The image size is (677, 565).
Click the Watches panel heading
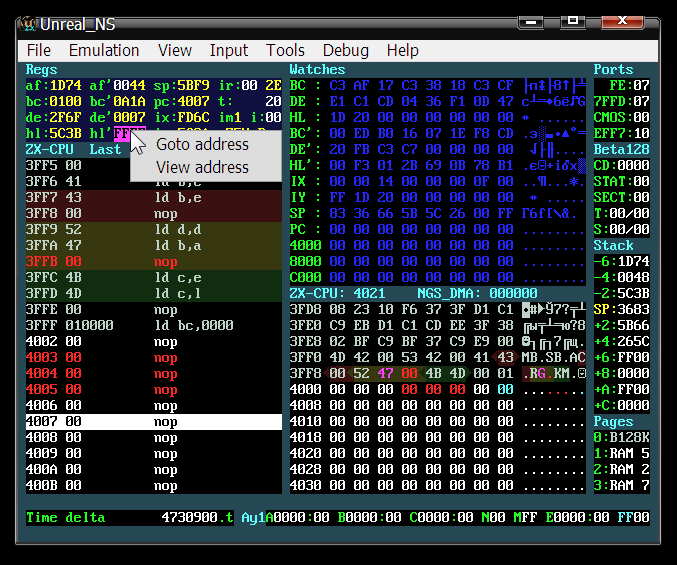[x=317, y=69]
